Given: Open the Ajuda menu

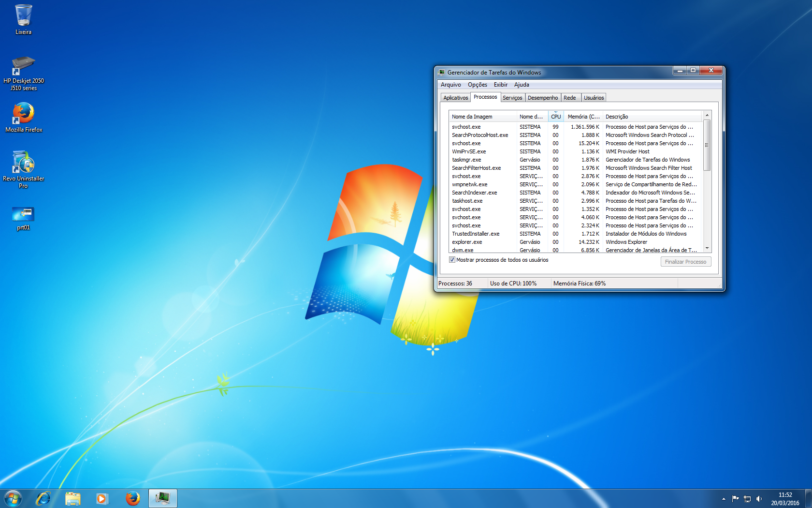Looking at the screenshot, I should coord(522,85).
